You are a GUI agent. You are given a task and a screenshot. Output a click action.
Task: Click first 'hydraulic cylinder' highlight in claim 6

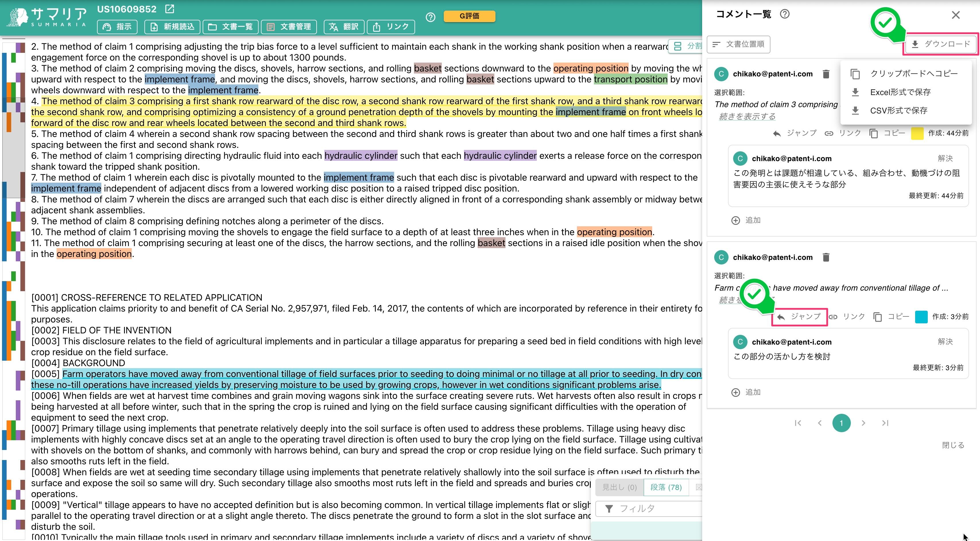click(361, 156)
